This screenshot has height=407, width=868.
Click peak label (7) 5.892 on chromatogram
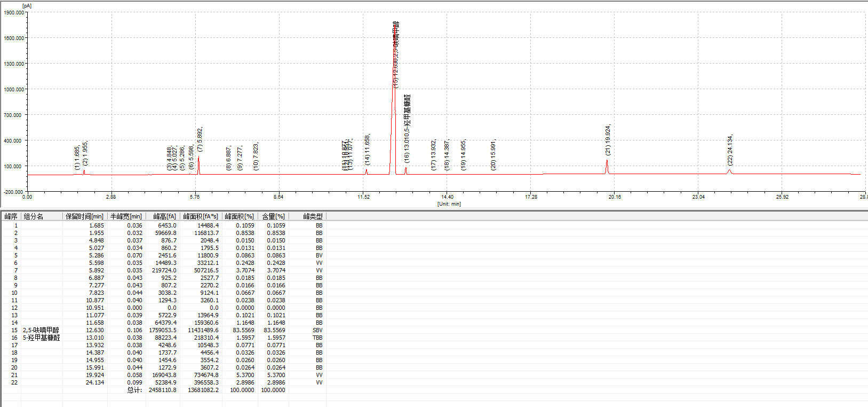[200, 139]
